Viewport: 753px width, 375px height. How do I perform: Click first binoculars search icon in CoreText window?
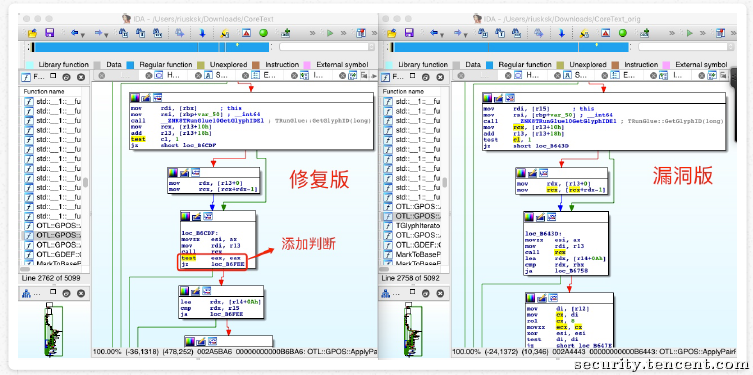[123, 33]
